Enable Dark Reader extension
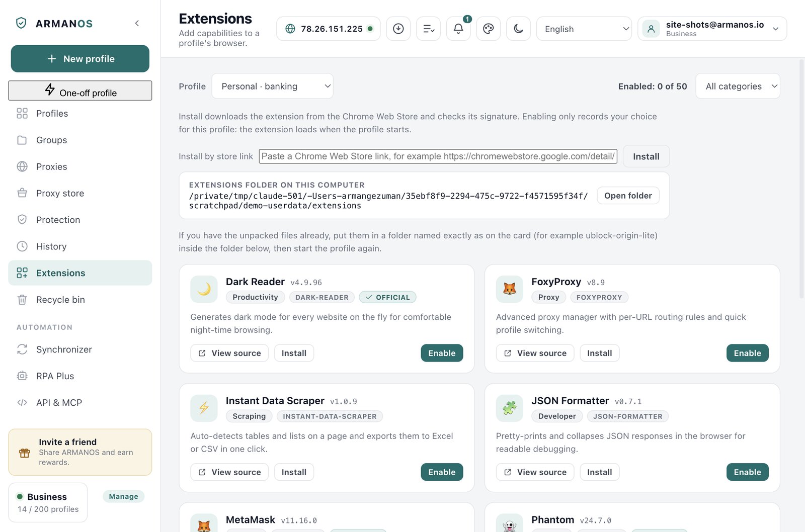This screenshot has width=805, height=532. click(442, 353)
